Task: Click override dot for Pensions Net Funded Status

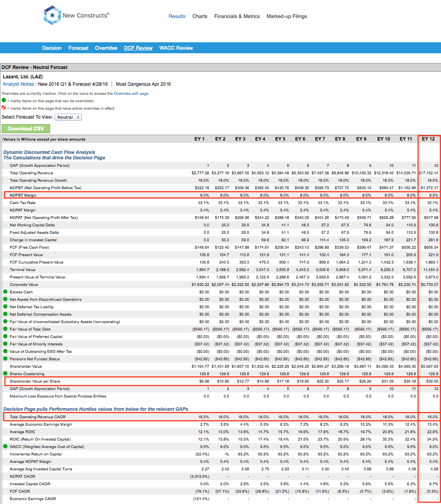Action: coord(5,359)
